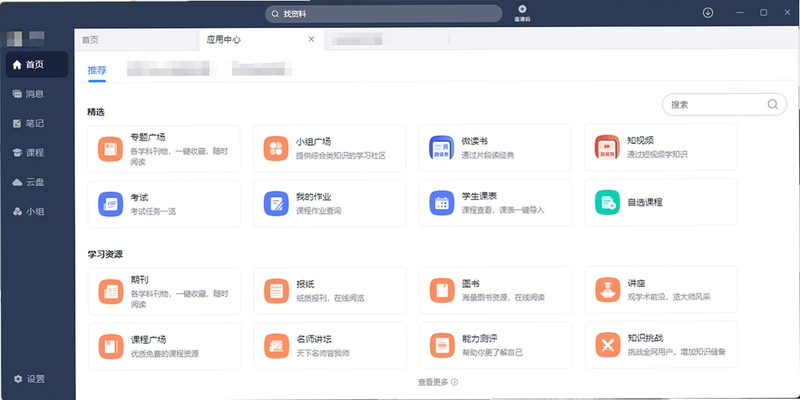Viewport: 800px width, 400px height.
Task: Open the 专题广场 app icon
Action: click(x=110, y=149)
